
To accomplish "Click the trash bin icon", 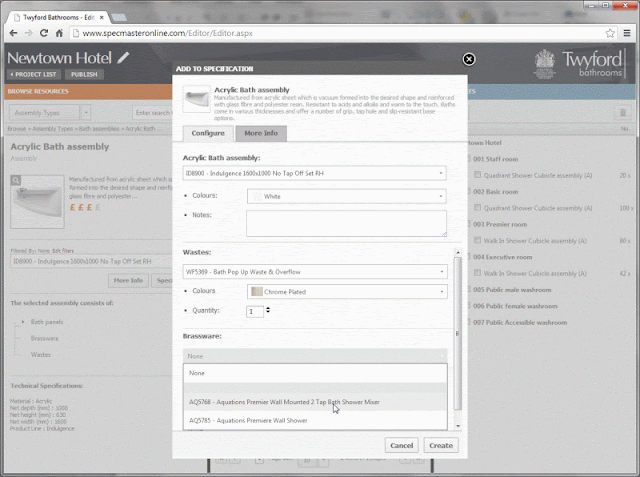I will [623, 113].
